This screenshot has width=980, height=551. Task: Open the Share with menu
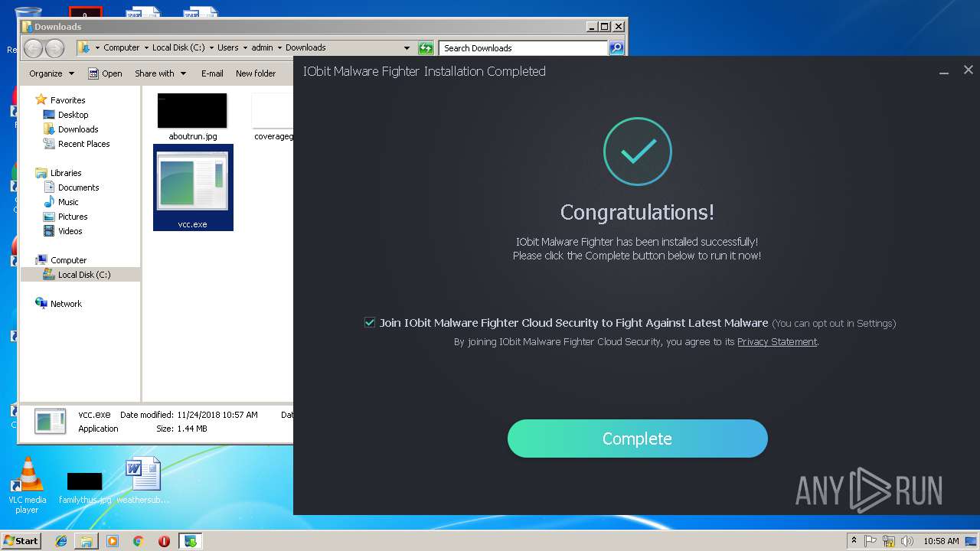point(160,73)
